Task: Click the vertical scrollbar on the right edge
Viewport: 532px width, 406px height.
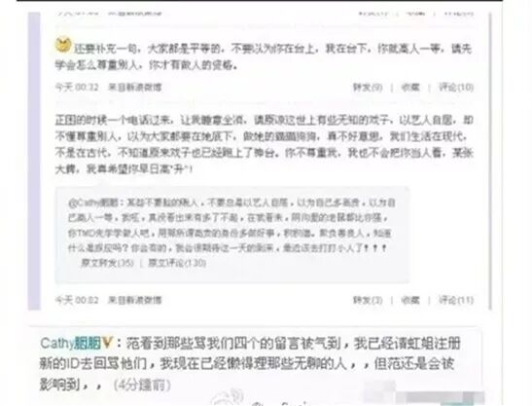Action: tap(490, 161)
